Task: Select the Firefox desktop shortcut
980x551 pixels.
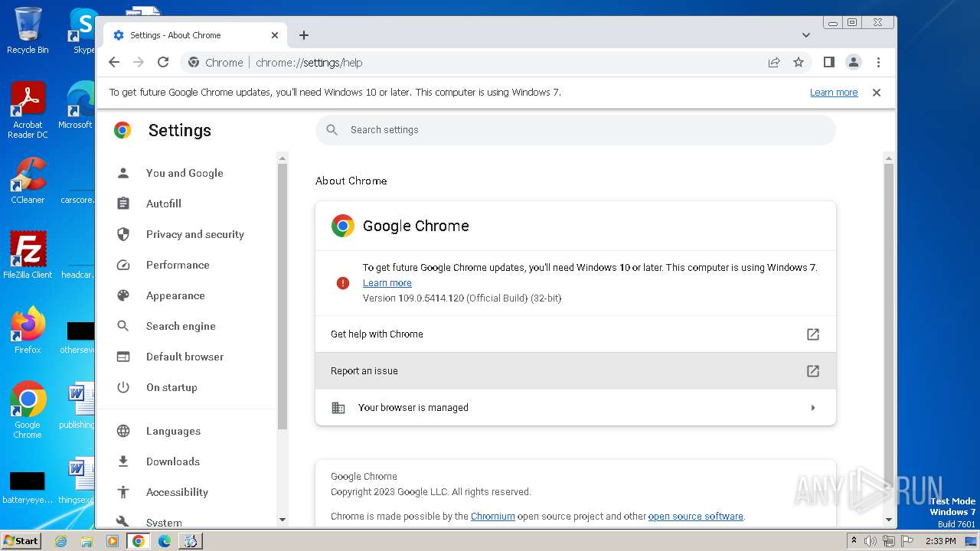Action: pyautogui.click(x=28, y=330)
